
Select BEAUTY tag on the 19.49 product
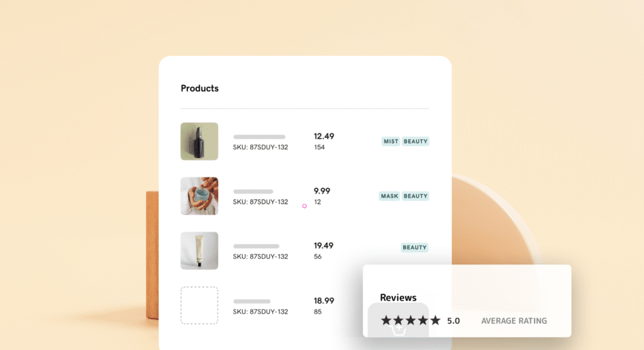414,247
